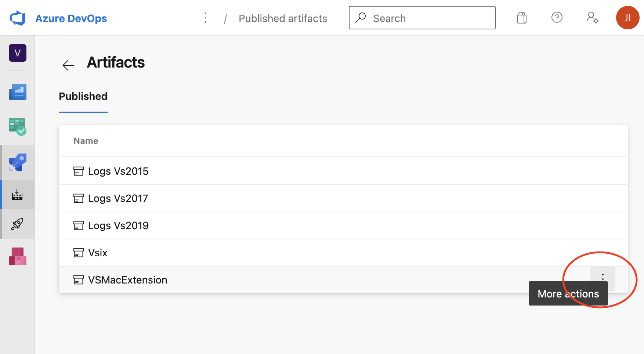Open the Azure DevOps home link
The width and height of the screenshot is (644, 354).
pos(71,18)
